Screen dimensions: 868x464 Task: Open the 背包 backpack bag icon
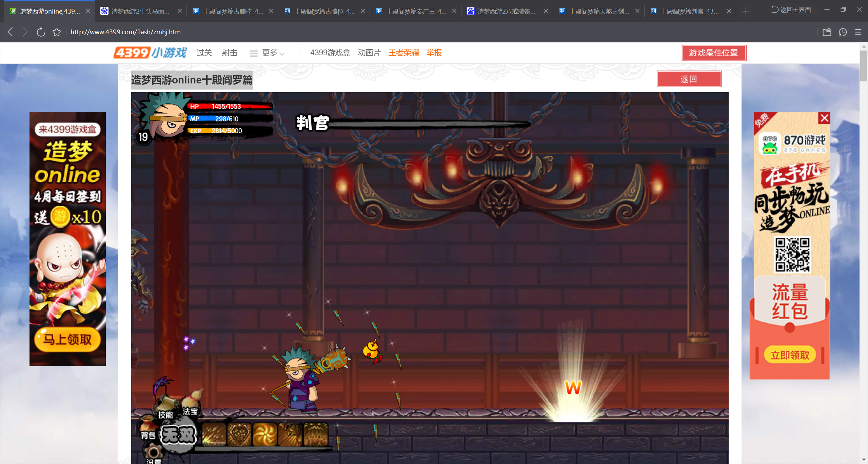(148, 428)
